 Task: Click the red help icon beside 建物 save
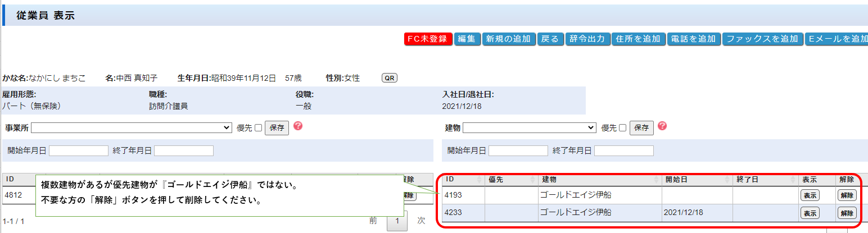coord(663,126)
